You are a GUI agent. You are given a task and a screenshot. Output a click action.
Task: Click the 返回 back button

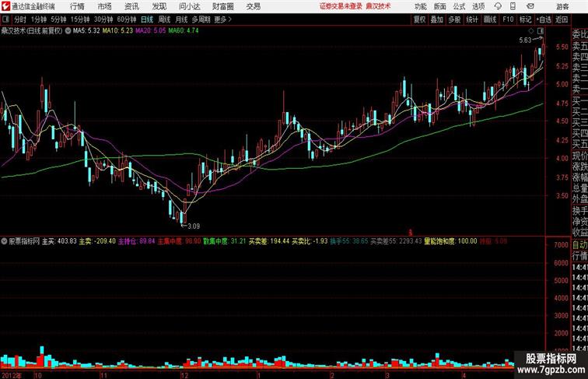click(562, 19)
